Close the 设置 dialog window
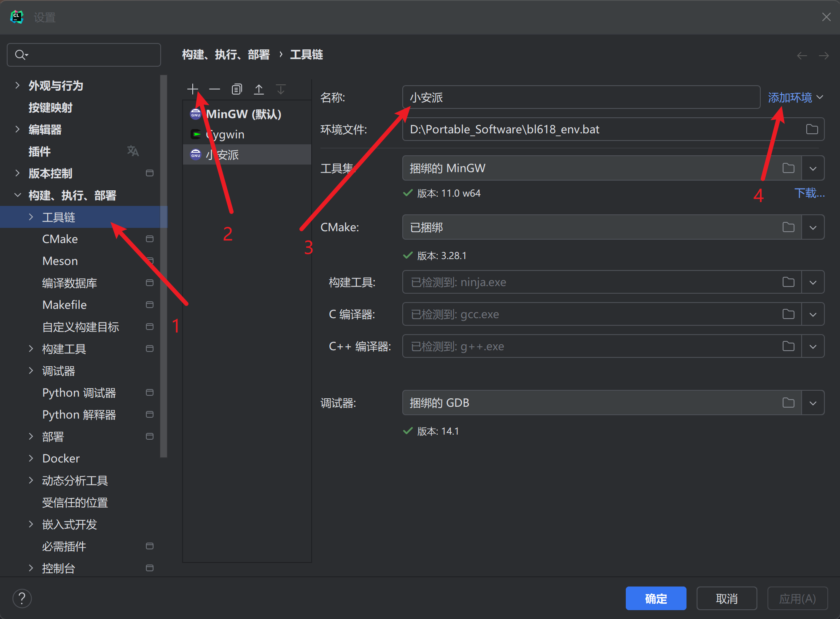Image resolution: width=840 pixels, height=619 pixels. coord(826,17)
